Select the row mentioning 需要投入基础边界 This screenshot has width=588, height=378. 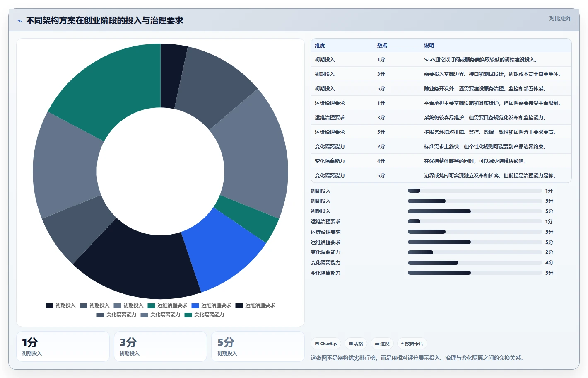coord(441,74)
